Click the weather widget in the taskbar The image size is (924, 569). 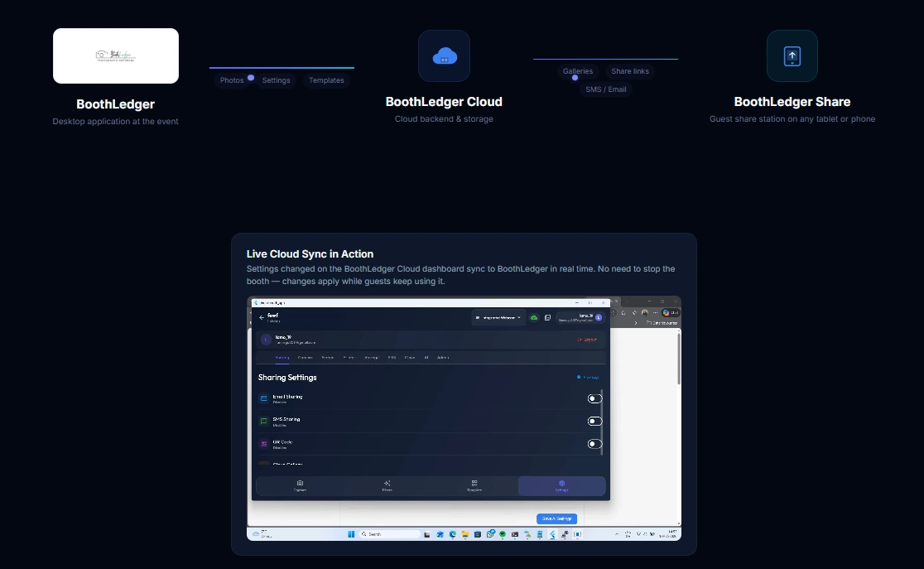(262, 533)
